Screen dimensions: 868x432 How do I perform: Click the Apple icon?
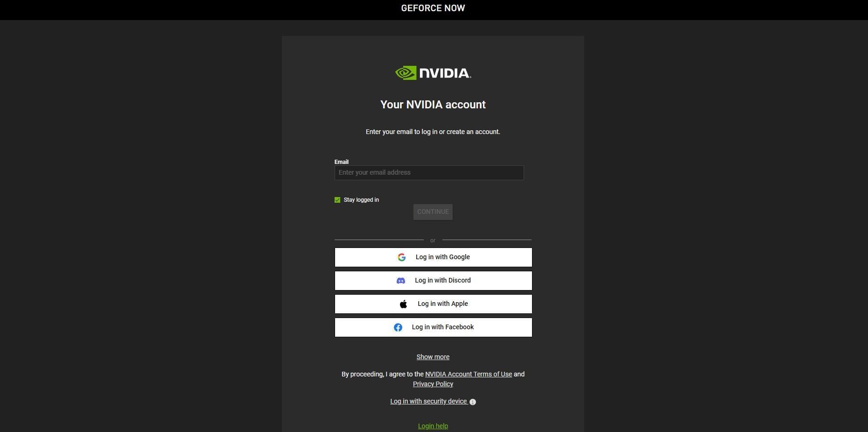pos(402,304)
